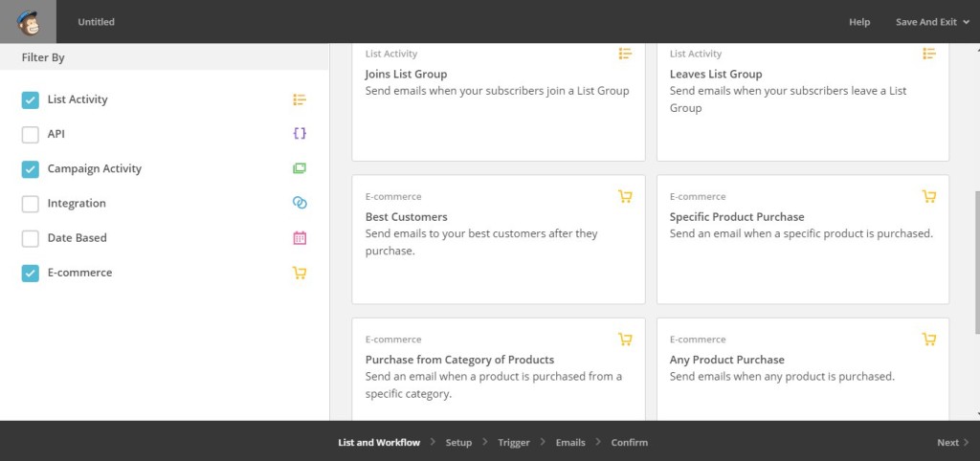Go to the List and Workflow step
980x461 pixels.
point(379,442)
